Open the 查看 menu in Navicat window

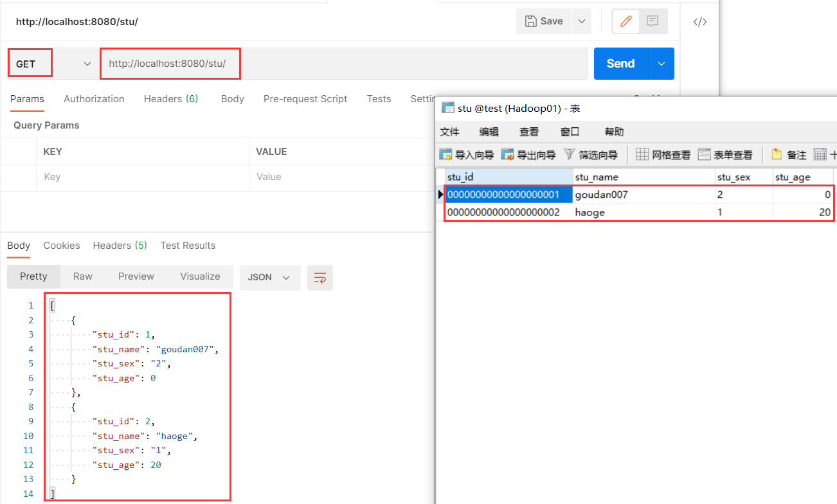click(529, 132)
